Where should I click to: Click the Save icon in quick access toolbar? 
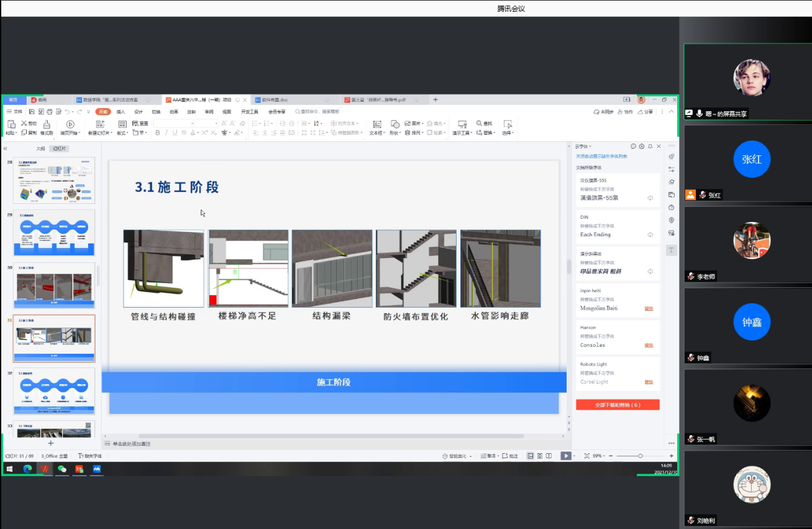pyautogui.click(x=32, y=112)
